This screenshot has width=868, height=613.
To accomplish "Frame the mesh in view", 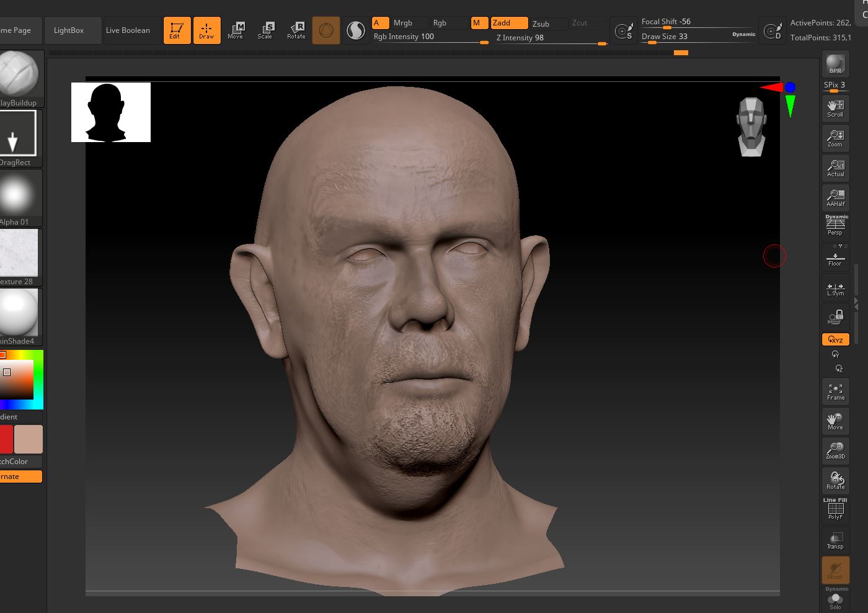I will [835, 392].
